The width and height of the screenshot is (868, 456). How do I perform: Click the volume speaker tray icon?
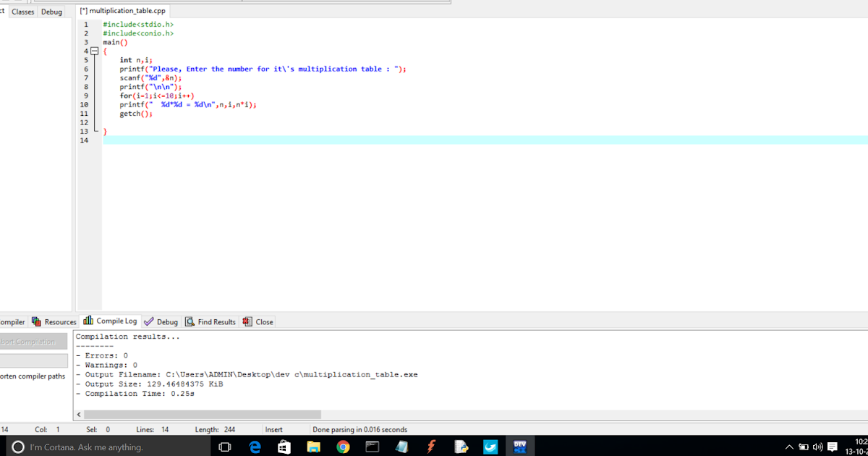point(817,447)
